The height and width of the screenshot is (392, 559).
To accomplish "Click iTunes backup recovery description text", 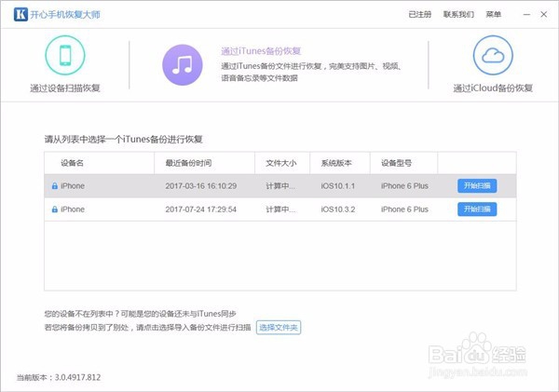I will 311,72.
